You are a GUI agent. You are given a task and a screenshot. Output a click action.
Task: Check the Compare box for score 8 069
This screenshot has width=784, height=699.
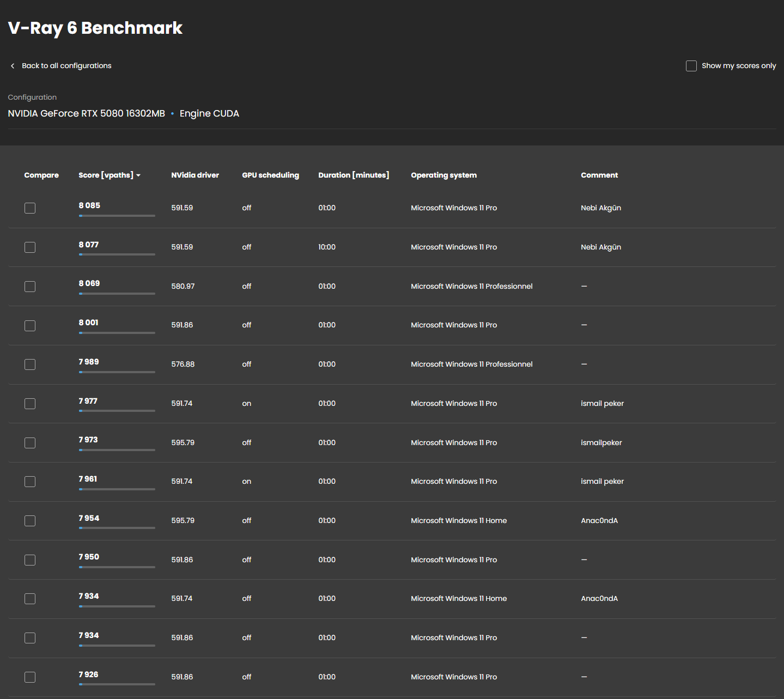click(x=30, y=287)
